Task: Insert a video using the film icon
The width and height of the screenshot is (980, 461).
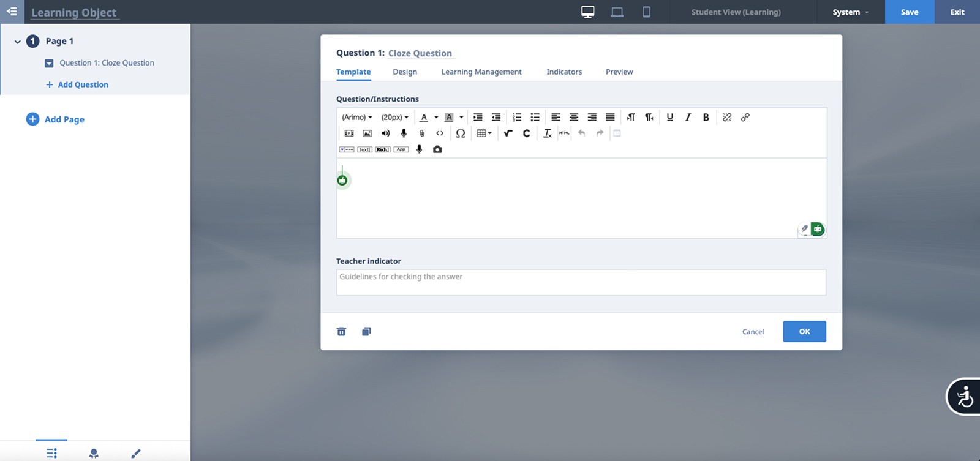Action: (349, 133)
